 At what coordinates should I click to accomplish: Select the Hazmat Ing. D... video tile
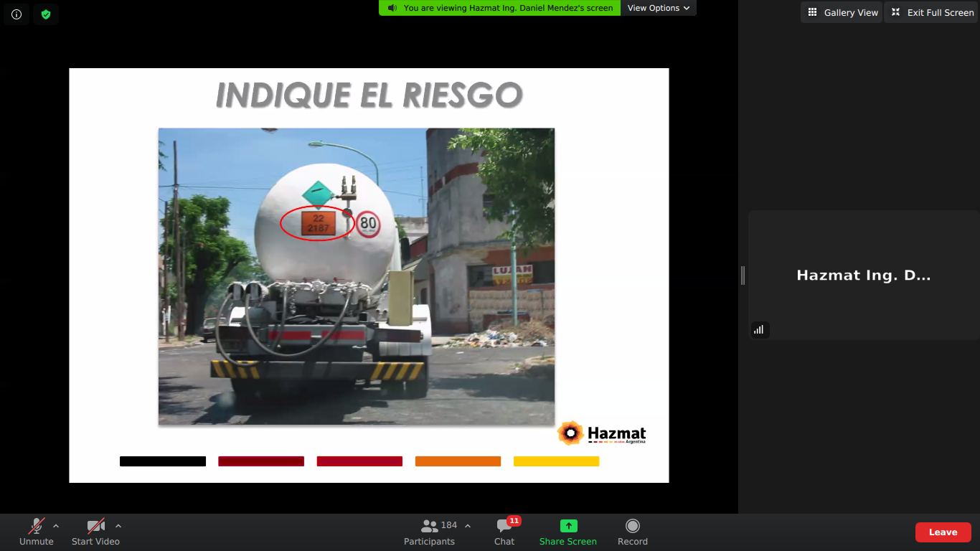(863, 275)
